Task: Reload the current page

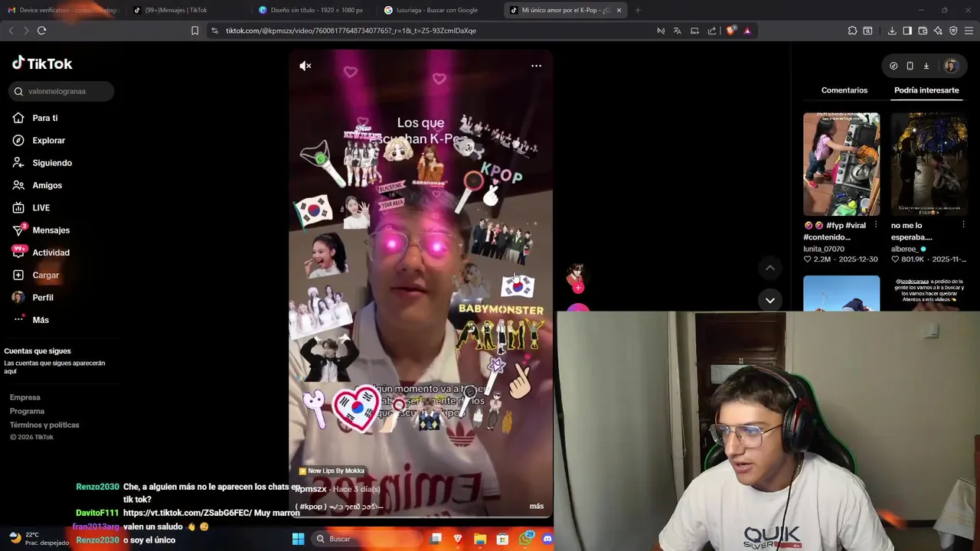Action: [x=41, y=31]
